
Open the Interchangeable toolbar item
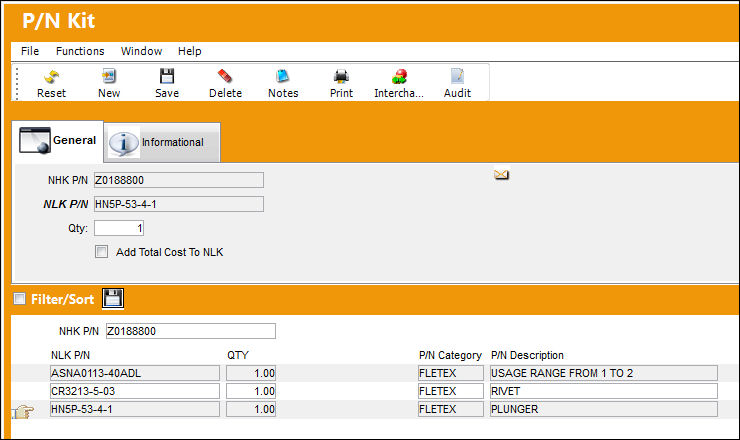(x=399, y=76)
